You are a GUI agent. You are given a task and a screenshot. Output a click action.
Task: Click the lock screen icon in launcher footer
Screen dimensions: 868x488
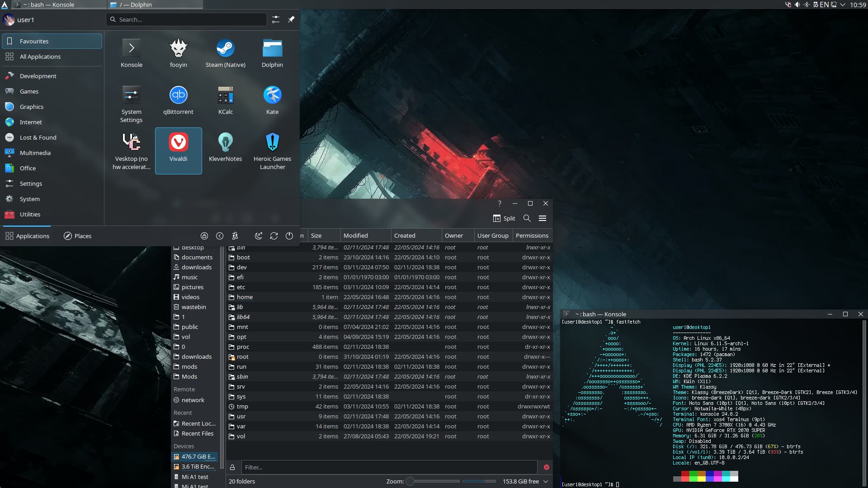pos(204,236)
